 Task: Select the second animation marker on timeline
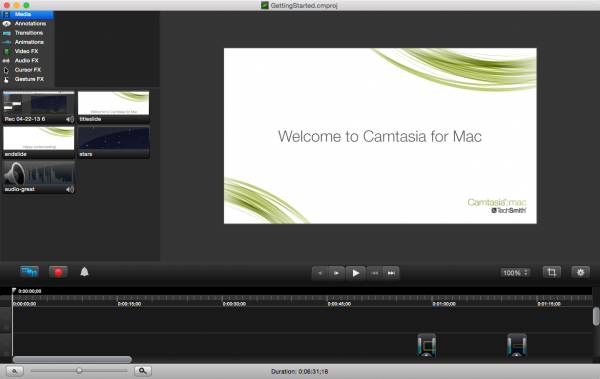pos(517,345)
